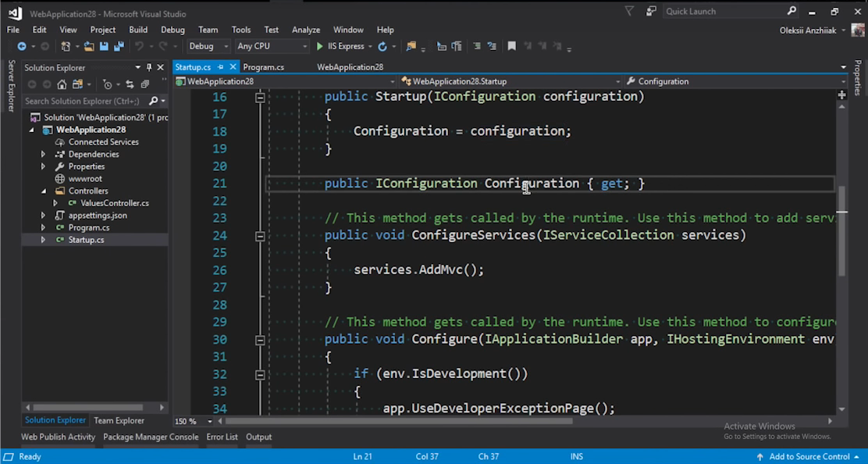Image resolution: width=868 pixels, height=464 pixels.
Task: Expand the Dependencies node
Action: pos(43,154)
